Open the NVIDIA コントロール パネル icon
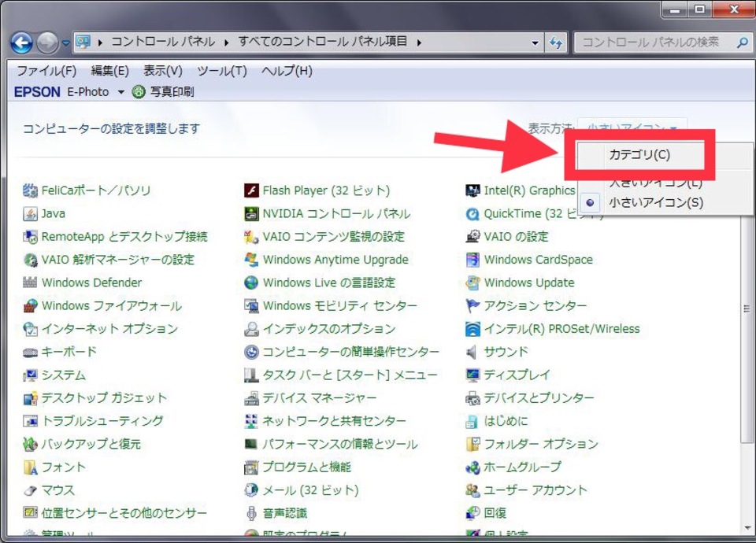 (251, 214)
